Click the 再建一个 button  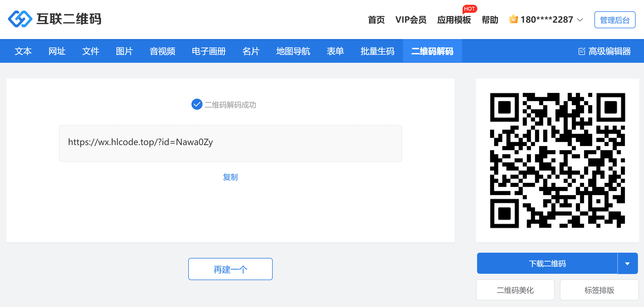click(230, 269)
